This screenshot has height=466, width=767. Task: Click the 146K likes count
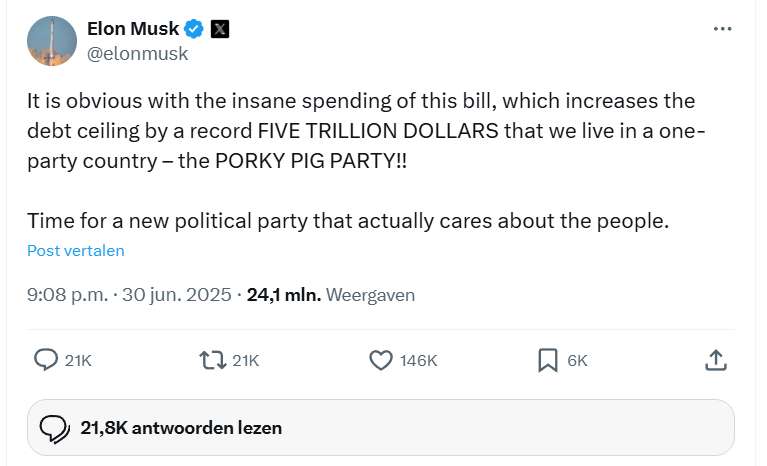click(418, 361)
